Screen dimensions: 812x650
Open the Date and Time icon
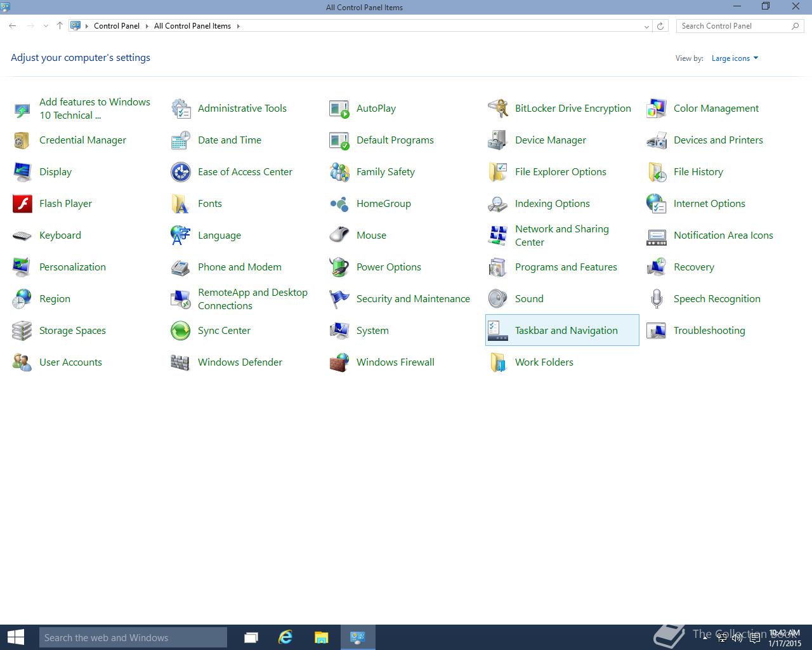181,140
